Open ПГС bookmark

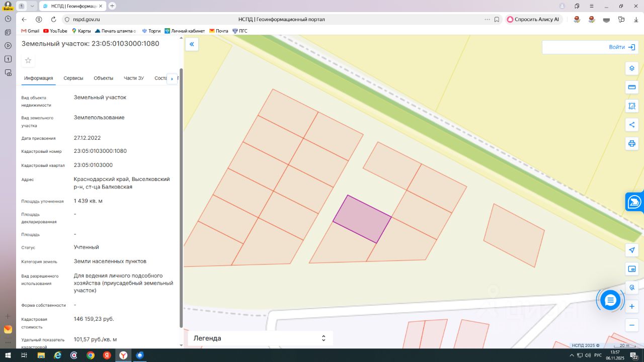click(x=239, y=31)
